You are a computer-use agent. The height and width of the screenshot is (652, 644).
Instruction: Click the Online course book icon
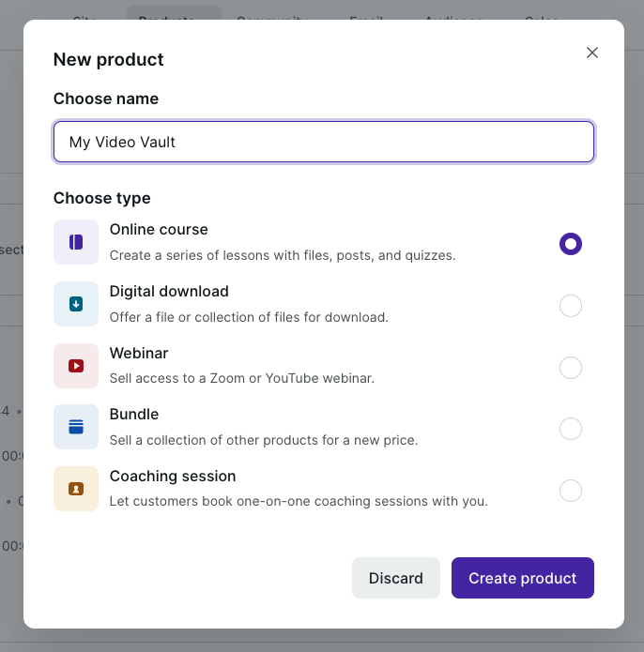coord(76,242)
